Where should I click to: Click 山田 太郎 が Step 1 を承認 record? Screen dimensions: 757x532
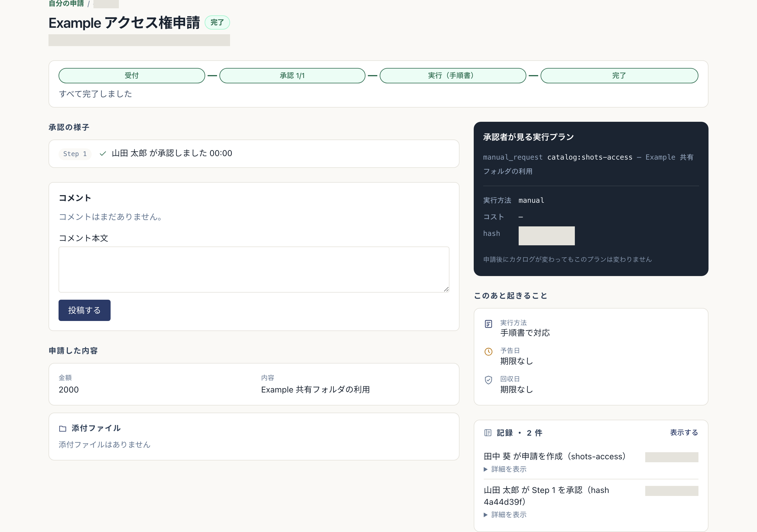(x=546, y=496)
